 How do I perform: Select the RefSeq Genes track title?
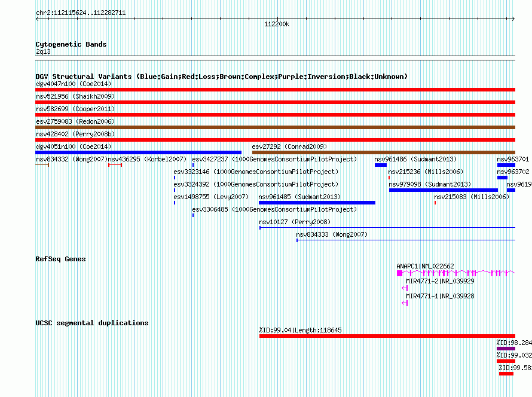[x=60, y=259]
